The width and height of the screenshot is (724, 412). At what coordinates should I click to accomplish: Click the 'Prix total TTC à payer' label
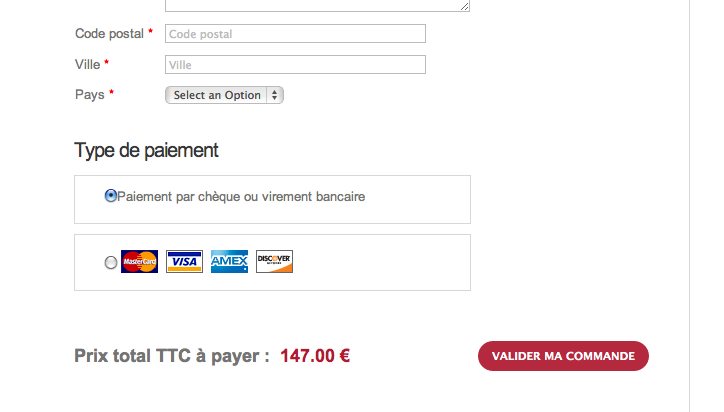pos(171,356)
